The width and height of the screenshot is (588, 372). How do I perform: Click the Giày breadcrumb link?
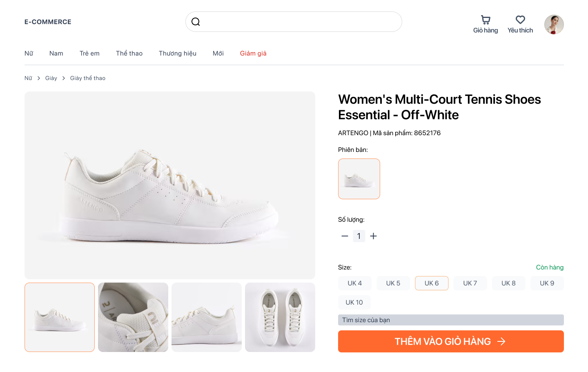(51, 78)
